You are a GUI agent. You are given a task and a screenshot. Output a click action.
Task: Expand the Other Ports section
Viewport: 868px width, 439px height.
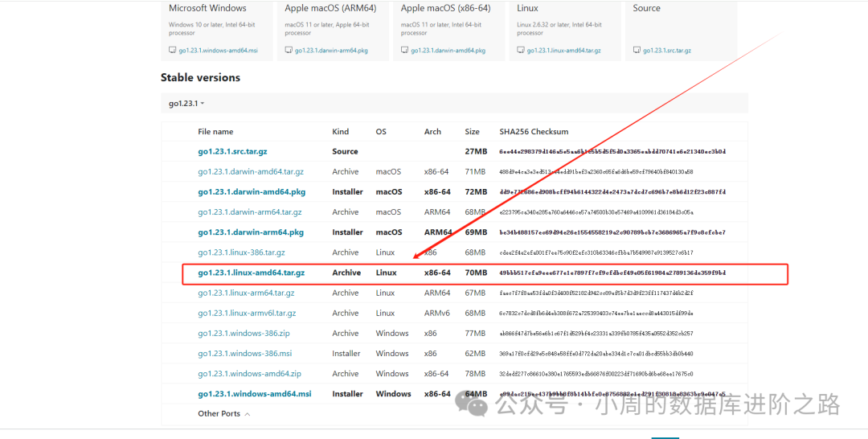coord(223,413)
